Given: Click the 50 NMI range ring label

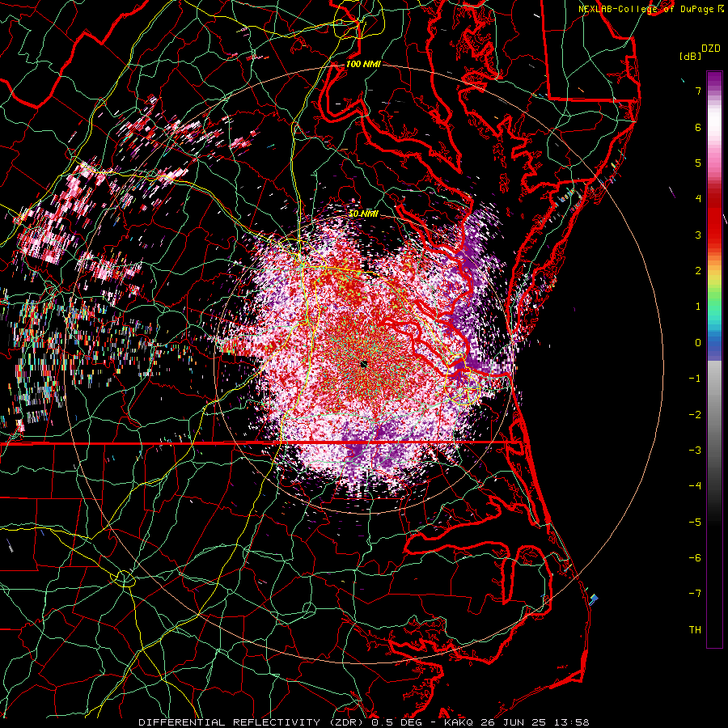Looking at the screenshot, I should click(363, 214).
